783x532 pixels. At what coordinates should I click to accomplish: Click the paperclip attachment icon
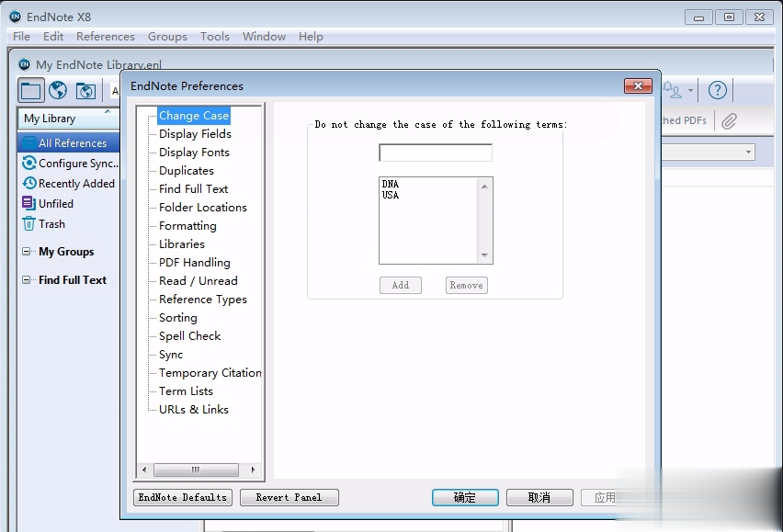729,120
